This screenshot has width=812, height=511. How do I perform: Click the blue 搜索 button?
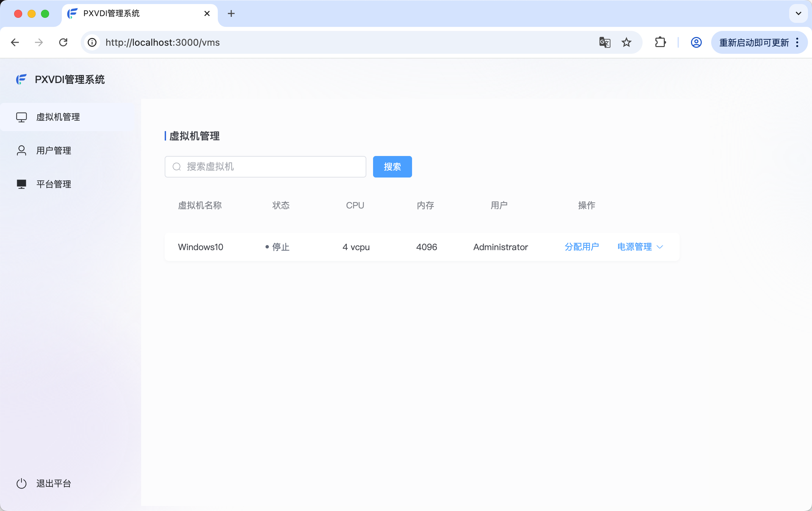[392, 167]
